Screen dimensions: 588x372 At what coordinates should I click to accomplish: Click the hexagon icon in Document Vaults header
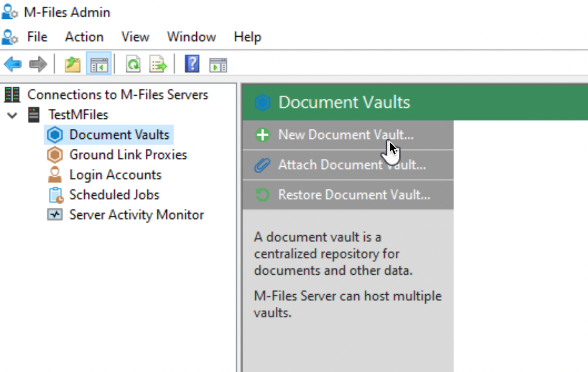click(x=262, y=103)
